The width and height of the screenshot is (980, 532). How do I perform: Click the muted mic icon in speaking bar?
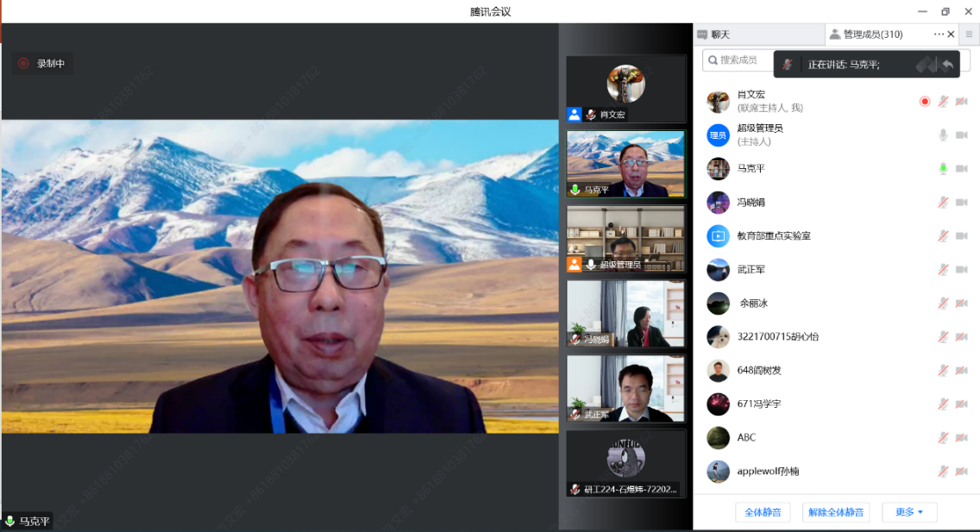(x=787, y=65)
